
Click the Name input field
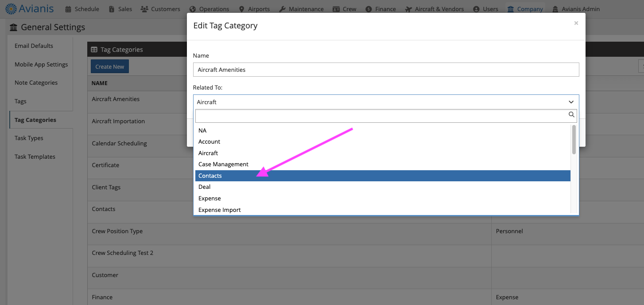click(x=386, y=70)
